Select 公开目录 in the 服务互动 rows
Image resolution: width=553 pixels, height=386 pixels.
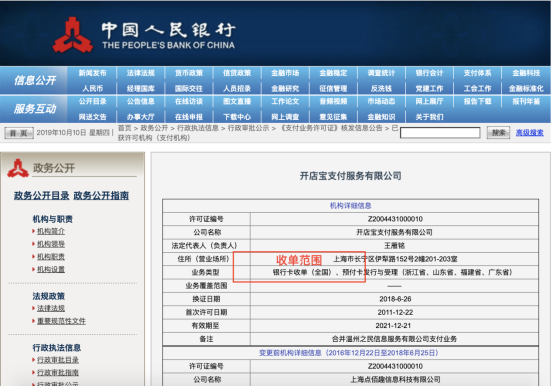92,102
